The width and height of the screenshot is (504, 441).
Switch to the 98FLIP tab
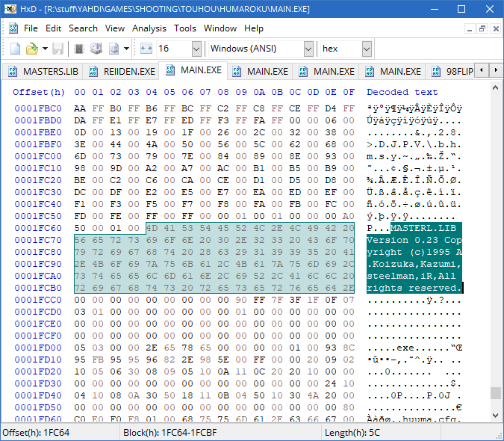[x=452, y=72]
